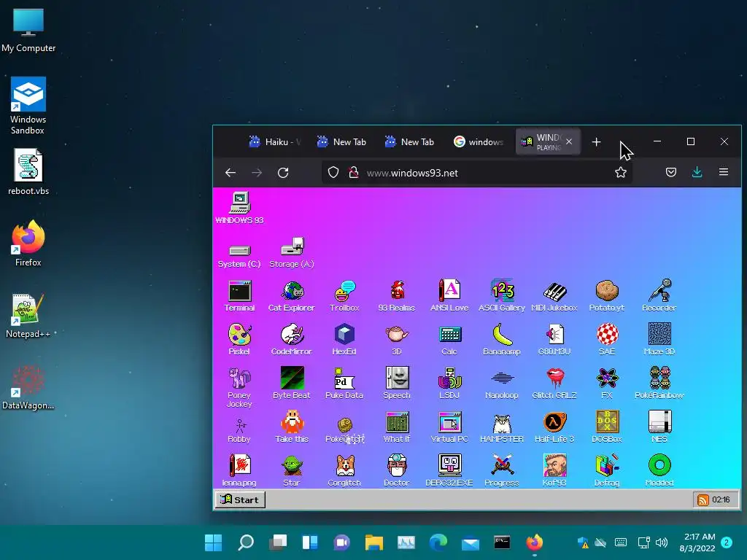The height and width of the screenshot is (560, 747).
Task: Open Puke Data icon
Action: pyautogui.click(x=344, y=384)
